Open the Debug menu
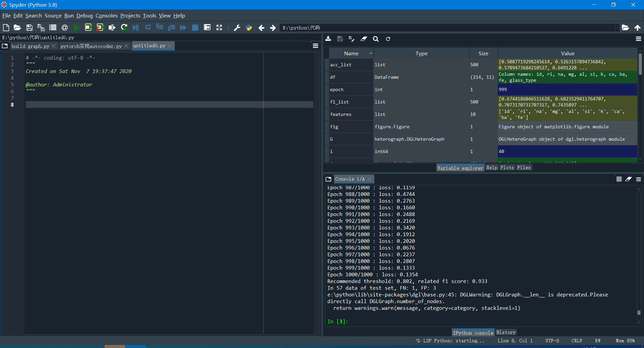The height and width of the screenshot is (348, 644). point(85,15)
